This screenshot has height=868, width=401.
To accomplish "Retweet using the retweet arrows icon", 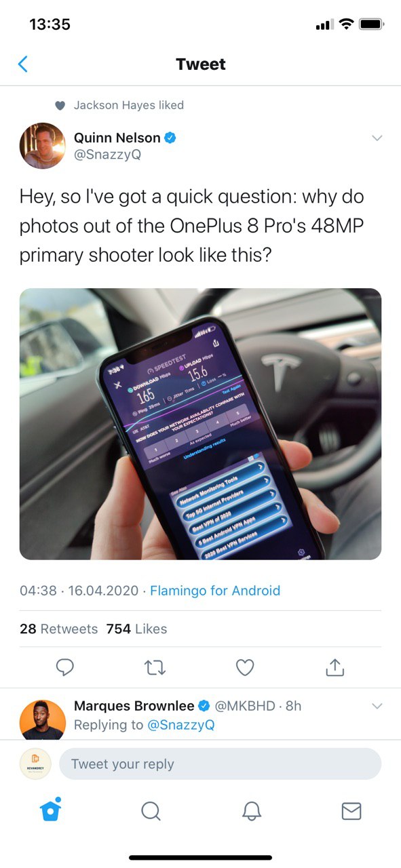I will 155,668.
